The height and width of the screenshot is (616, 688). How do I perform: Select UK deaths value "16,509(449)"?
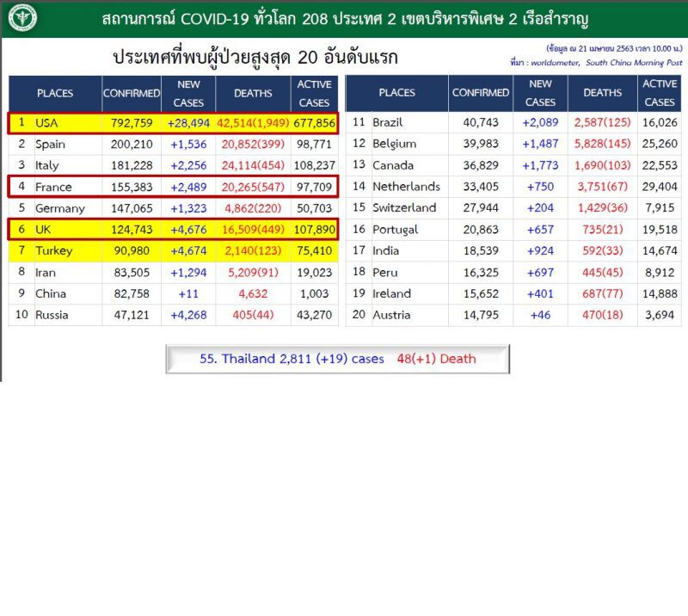pos(253,230)
